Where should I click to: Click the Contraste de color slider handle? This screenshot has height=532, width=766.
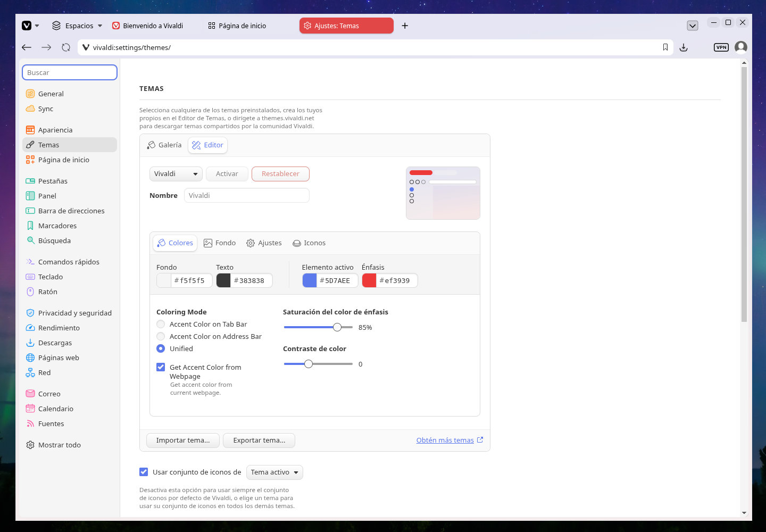[309, 364]
